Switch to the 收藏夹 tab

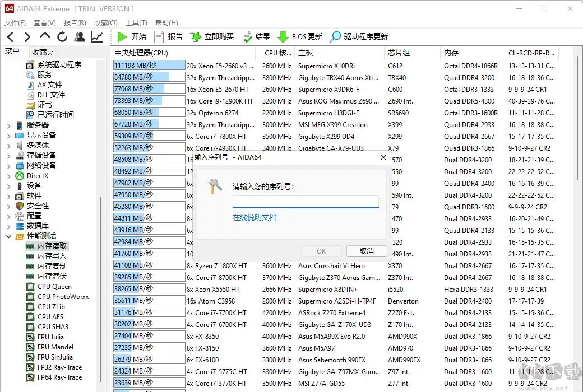pos(43,52)
